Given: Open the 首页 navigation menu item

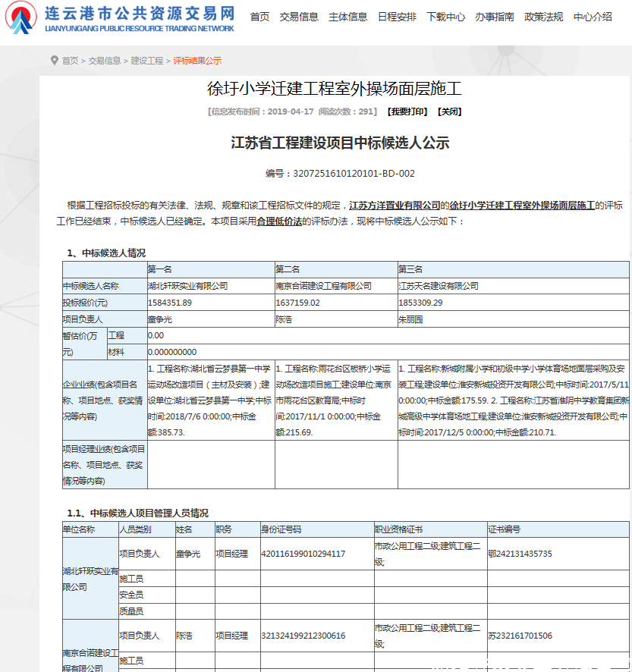Looking at the screenshot, I should (259, 17).
